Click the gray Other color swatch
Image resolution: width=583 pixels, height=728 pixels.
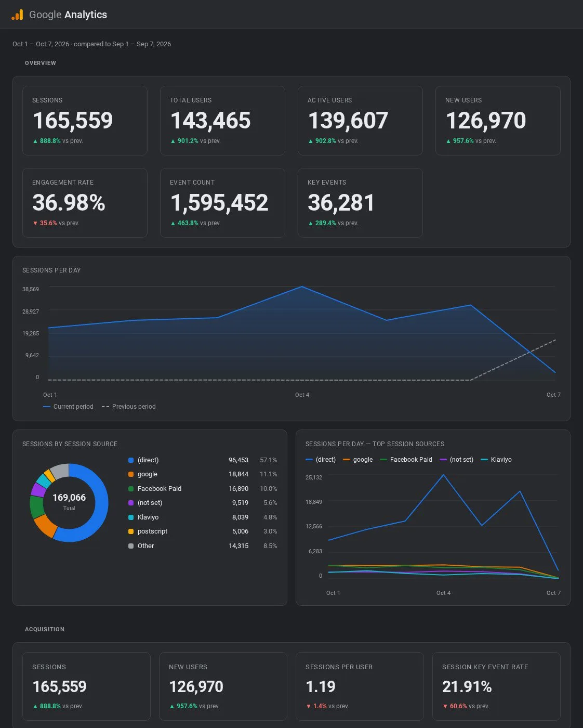[131, 546]
